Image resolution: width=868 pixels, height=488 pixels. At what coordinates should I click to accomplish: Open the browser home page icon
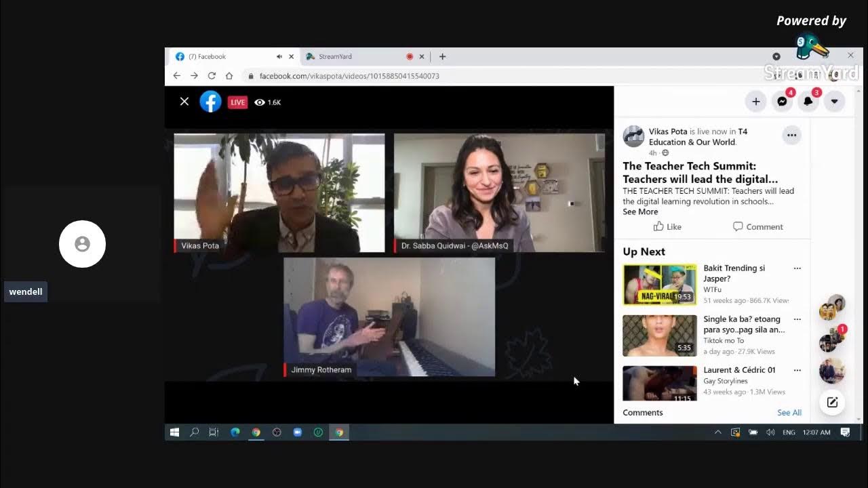click(x=229, y=76)
